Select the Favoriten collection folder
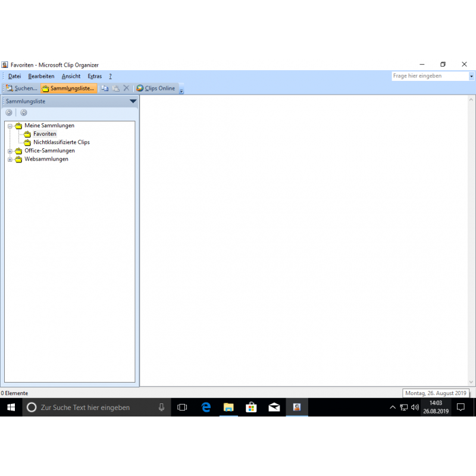 (x=45, y=134)
